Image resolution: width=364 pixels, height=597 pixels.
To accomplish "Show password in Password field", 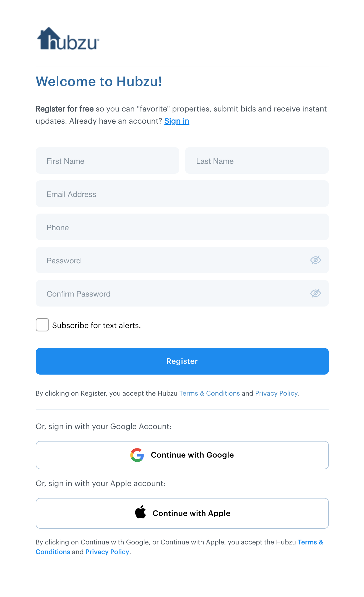I will 315,260.
